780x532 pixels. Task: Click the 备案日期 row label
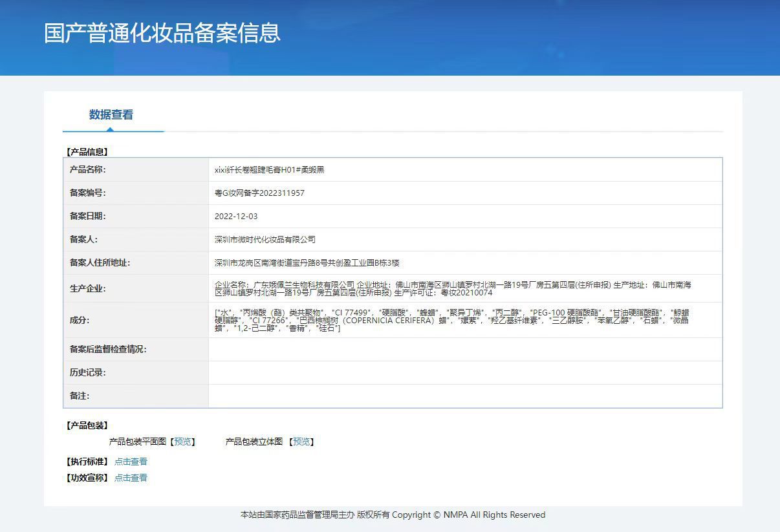88,216
